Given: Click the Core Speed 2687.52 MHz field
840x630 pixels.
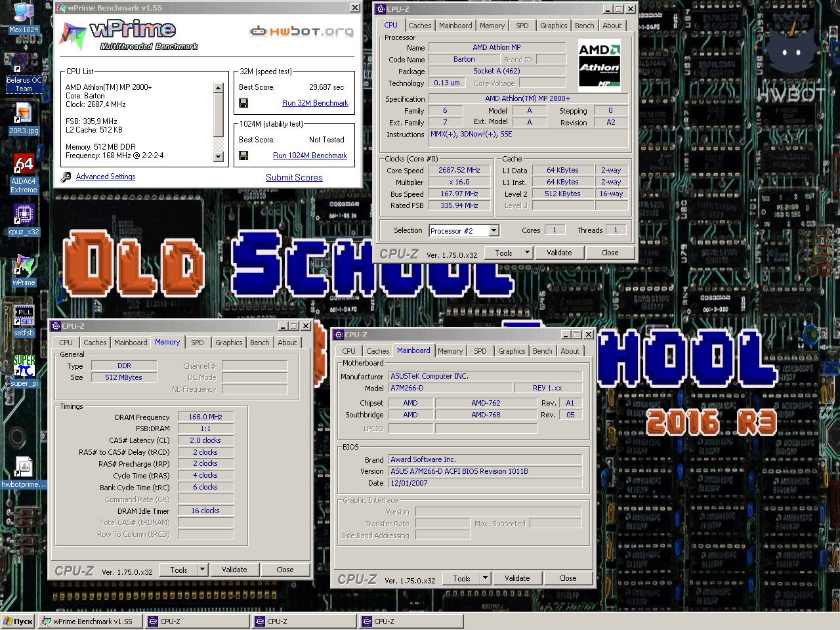Looking at the screenshot, I should [459, 170].
